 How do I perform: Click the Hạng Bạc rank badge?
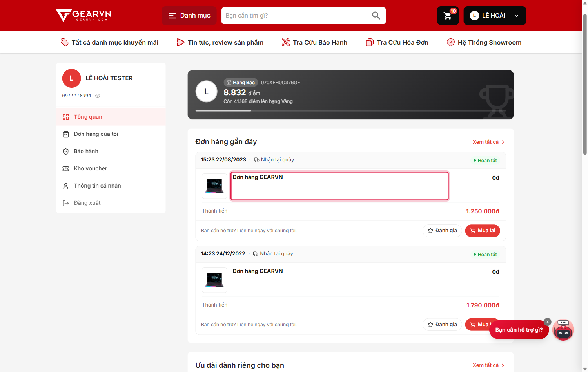[x=241, y=82]
